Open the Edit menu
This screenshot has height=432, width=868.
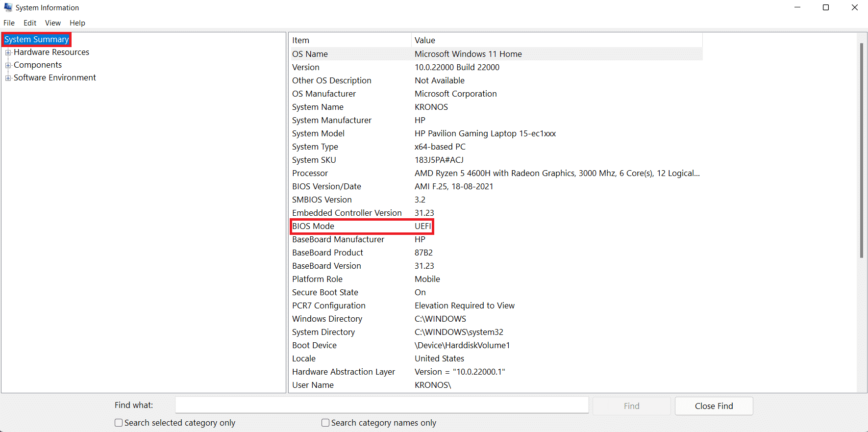pyautogui.click(x=30, y=23)
